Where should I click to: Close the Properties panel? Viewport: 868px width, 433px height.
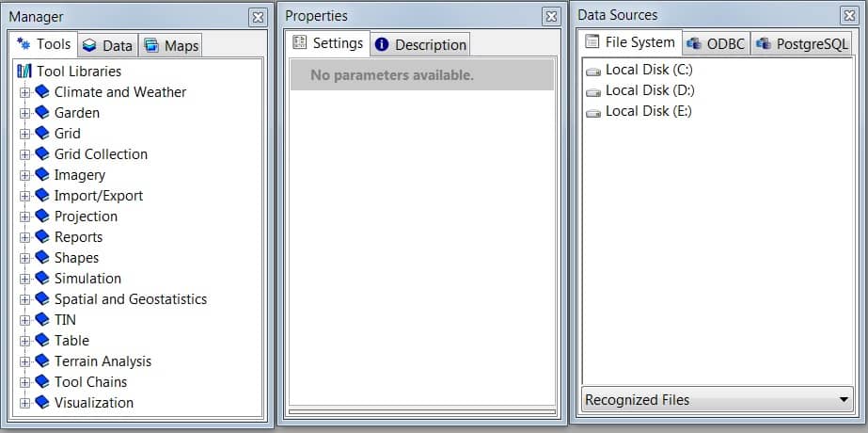click(551, 17)
